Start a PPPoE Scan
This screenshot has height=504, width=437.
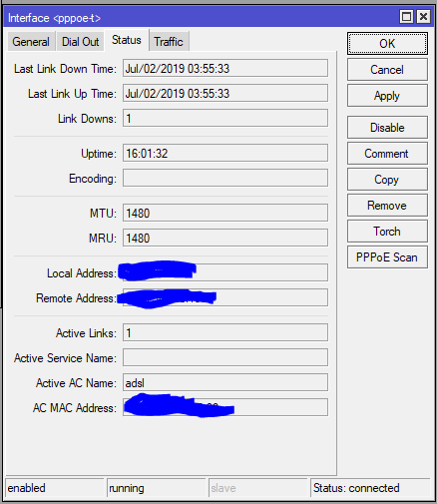pos(387,257)
